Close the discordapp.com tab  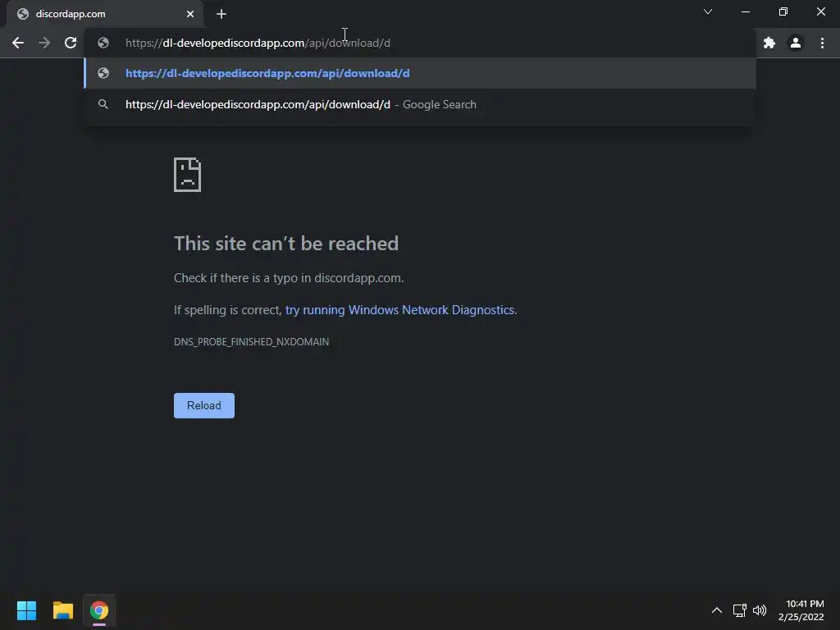[x=190, y=14]
